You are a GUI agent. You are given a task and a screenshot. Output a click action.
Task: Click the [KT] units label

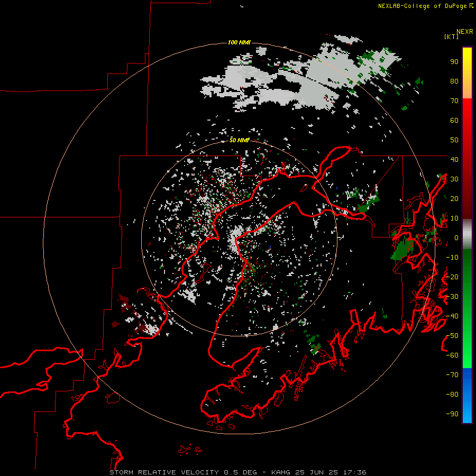coord(451,36)
